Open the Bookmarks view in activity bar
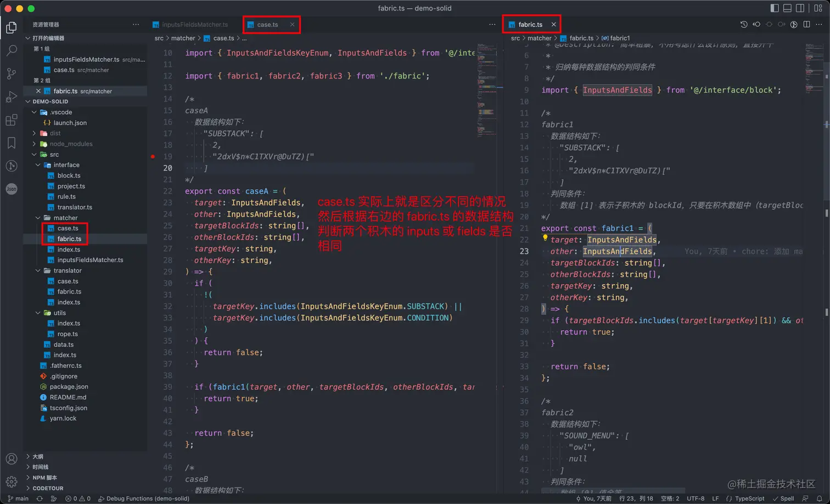Image resolution: width=830 pixels, height=504 pixels. click(x=11, y=143)
